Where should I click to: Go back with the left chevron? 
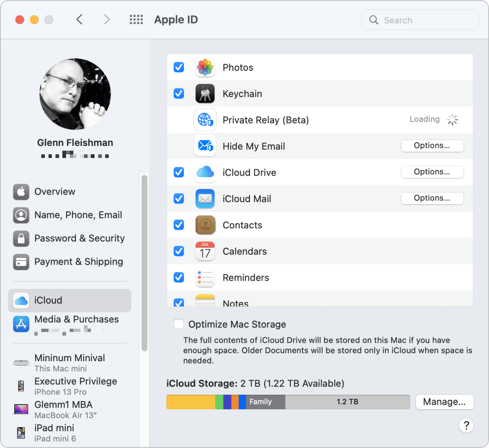point(80,20)
